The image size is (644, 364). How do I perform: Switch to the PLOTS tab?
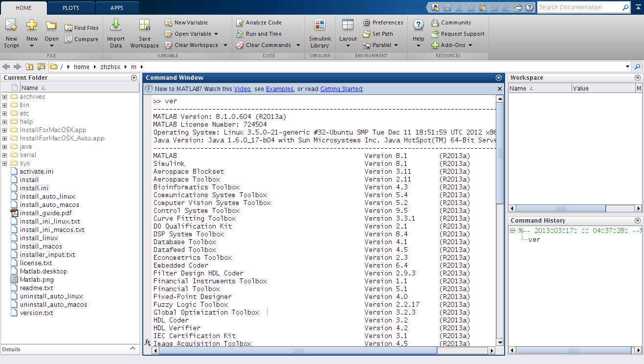point(71,8)
